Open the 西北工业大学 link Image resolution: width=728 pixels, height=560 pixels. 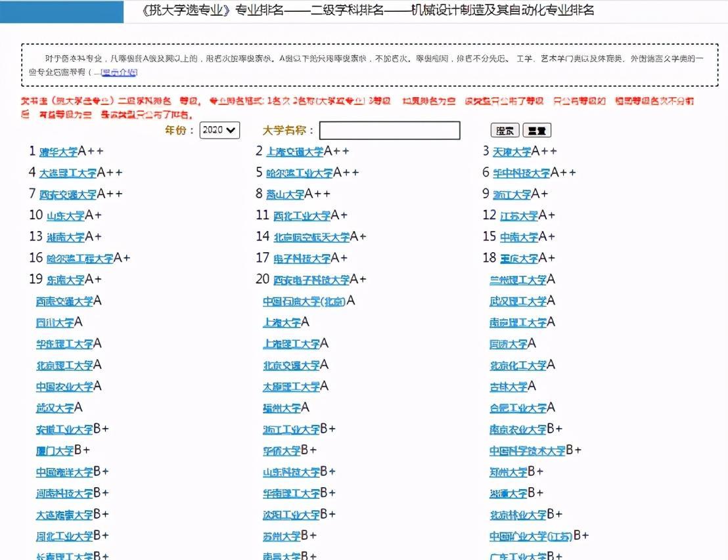(302, 216)
